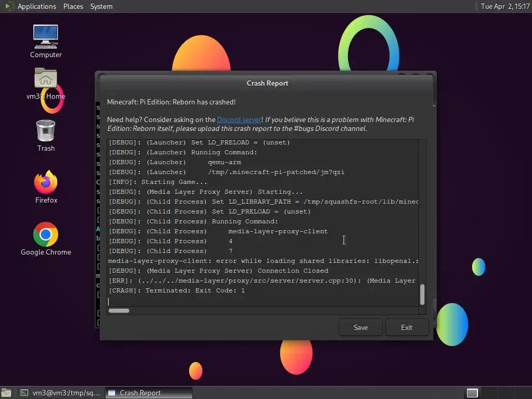Open the Discord server link
The image size is (532, 399).
(x=239, y=120)
